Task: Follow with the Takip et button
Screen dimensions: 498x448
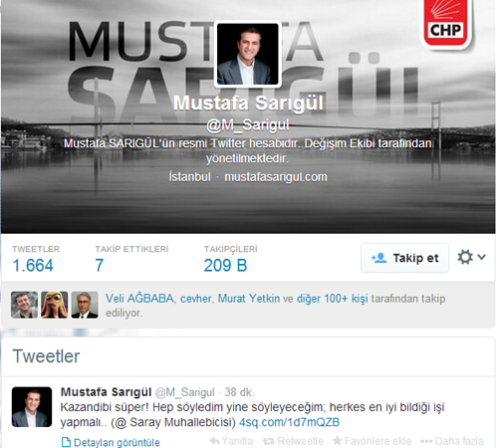Action: pos(404,258)
